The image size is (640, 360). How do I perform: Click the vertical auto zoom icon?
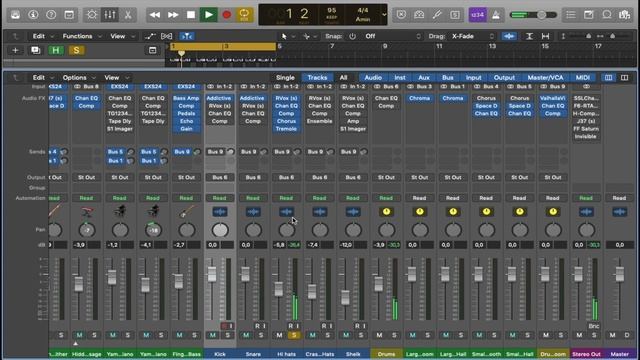529,36
